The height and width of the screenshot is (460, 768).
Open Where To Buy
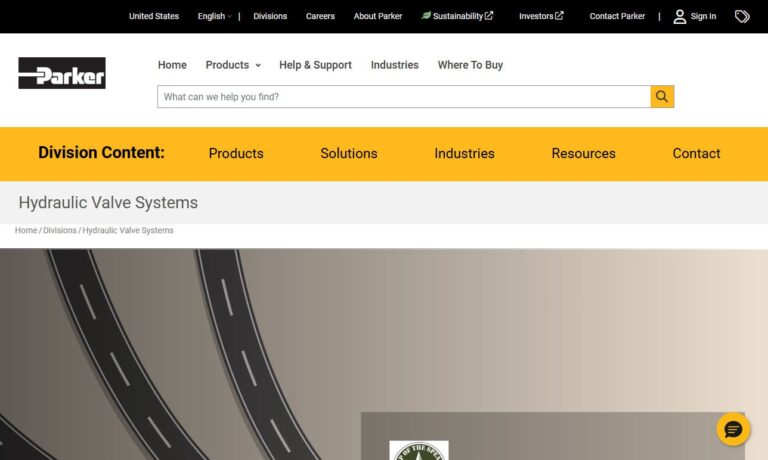click(x=470, y=65)
